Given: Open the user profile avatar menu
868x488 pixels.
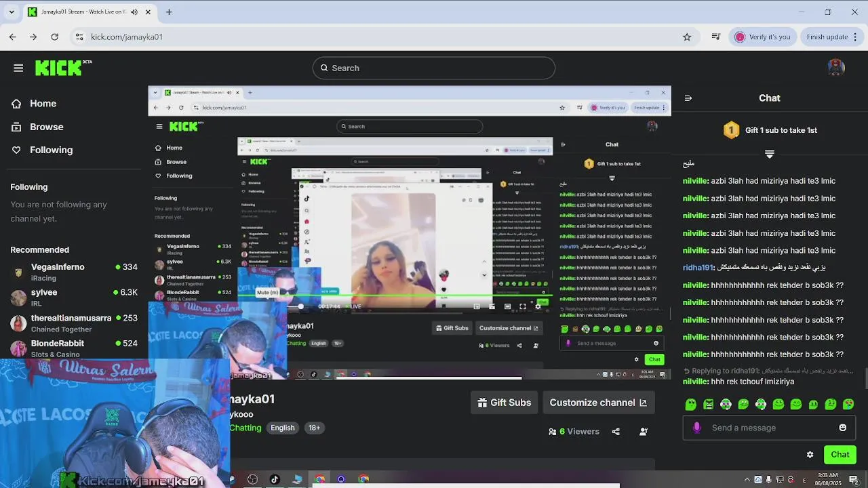Looking at the screenshot, I should 836,67.
